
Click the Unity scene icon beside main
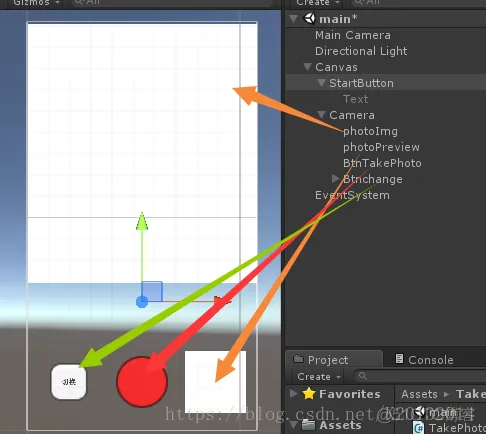309,19
